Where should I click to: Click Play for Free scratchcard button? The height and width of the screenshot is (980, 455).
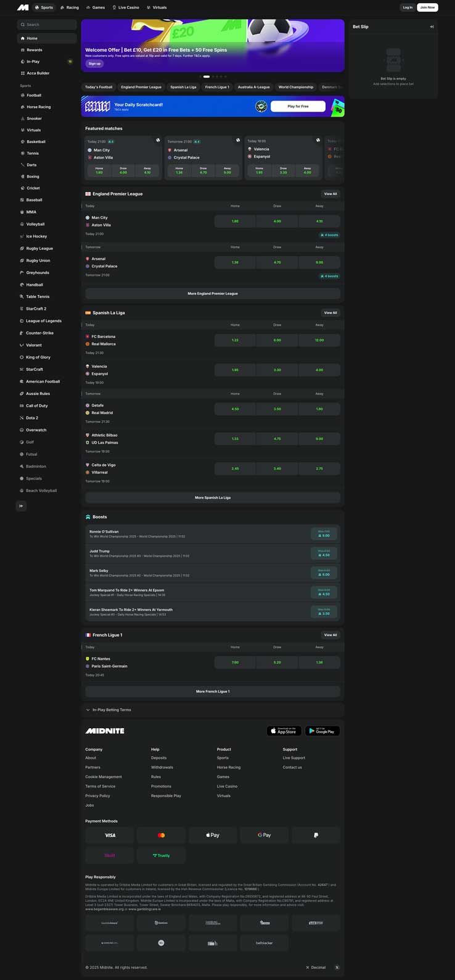click(298, 106)
